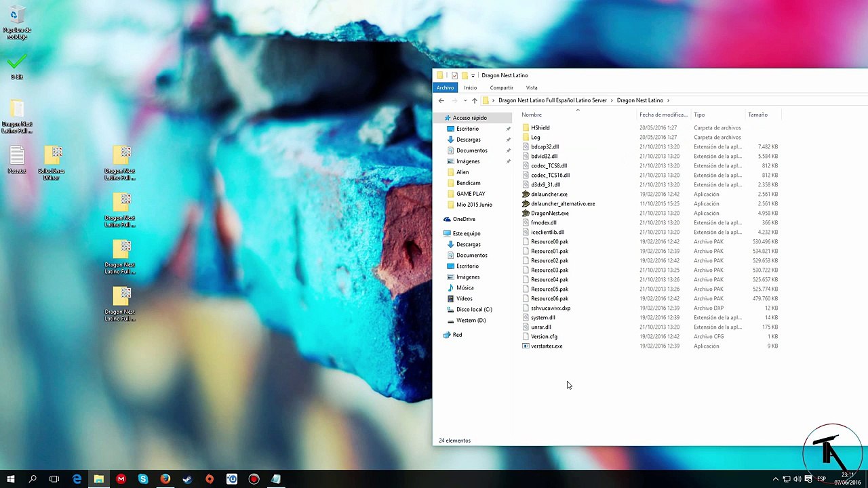Go back with the Explorer back arrow
868x488 pixels.
441,100
